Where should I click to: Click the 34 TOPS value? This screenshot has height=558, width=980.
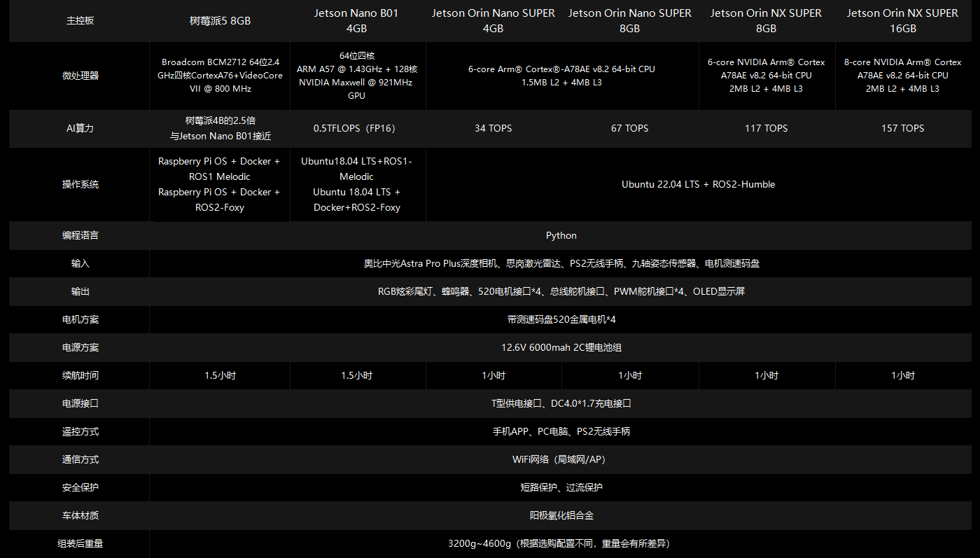tap(493, 128)
